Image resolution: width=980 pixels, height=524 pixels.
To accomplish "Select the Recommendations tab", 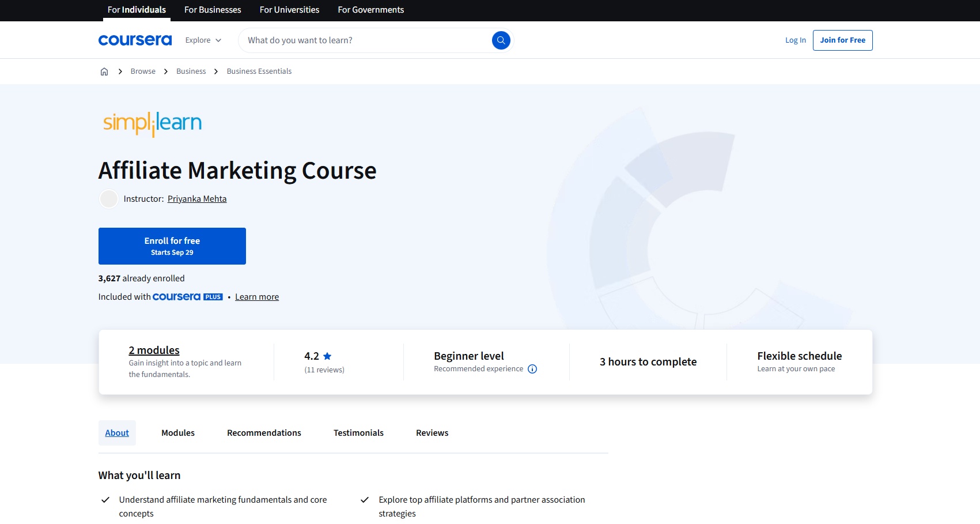I will point(264,433).
